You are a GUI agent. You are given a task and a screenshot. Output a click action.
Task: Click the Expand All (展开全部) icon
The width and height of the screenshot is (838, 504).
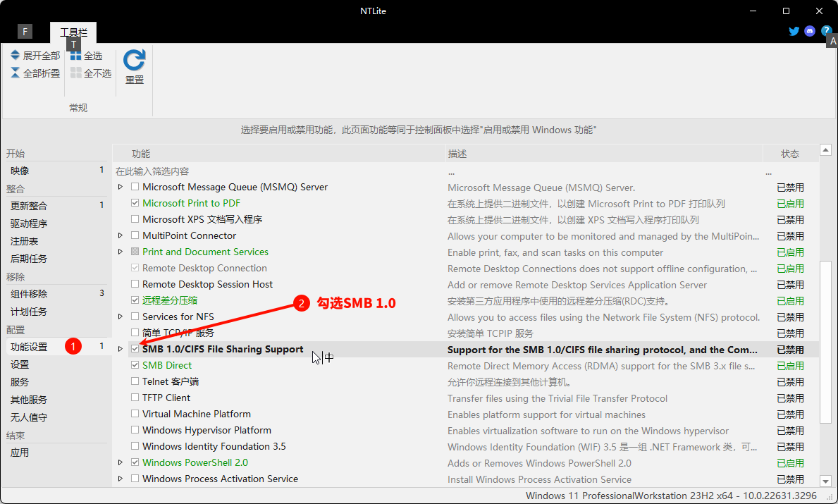point(15,56)
